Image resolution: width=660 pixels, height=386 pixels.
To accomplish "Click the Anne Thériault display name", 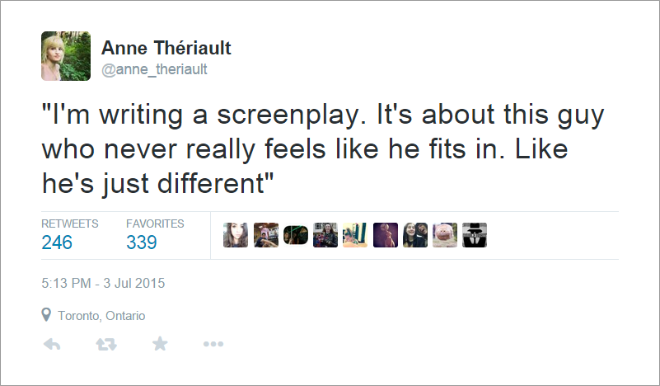I will tap(166, 48).
